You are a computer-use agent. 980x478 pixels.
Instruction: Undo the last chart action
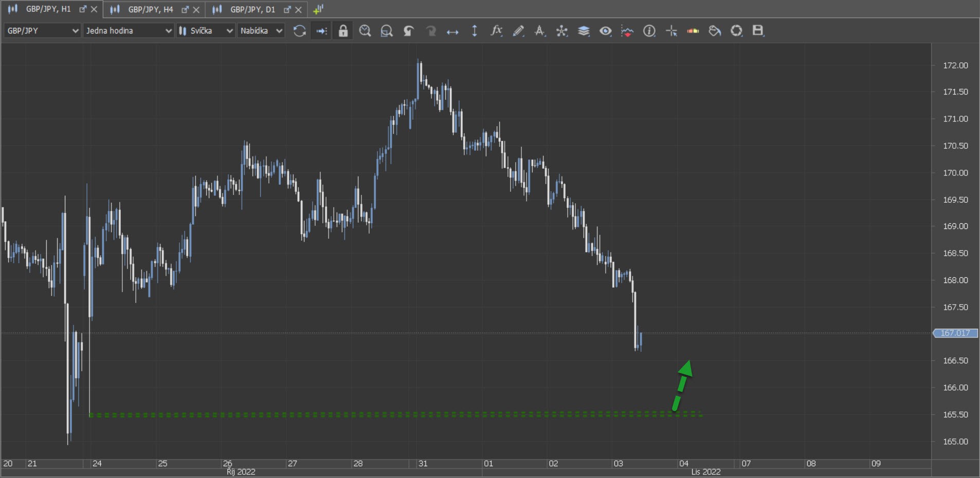click(x=409, y=31)
